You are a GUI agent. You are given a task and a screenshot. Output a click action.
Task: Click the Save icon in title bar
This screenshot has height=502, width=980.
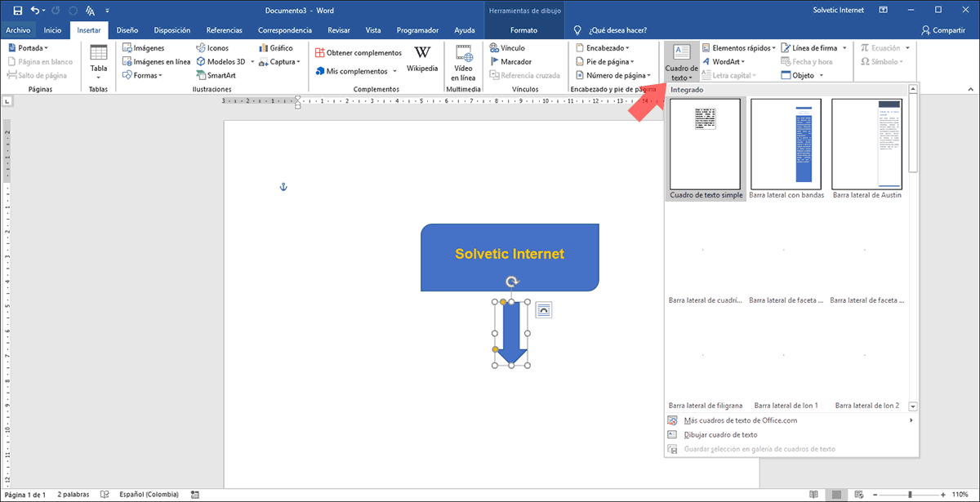[17, 10]
